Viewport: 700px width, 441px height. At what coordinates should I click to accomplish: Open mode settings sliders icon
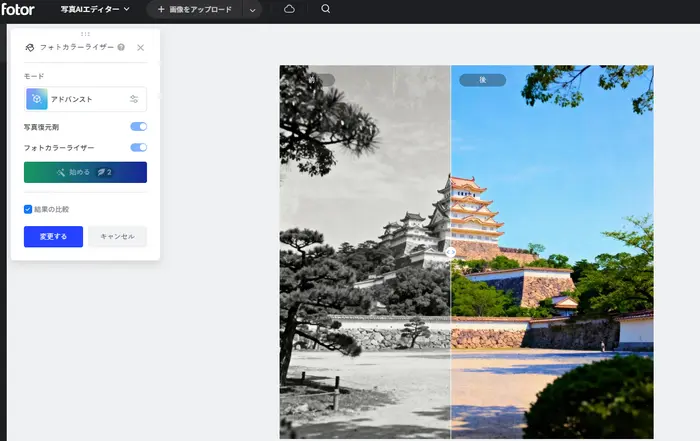134,99
